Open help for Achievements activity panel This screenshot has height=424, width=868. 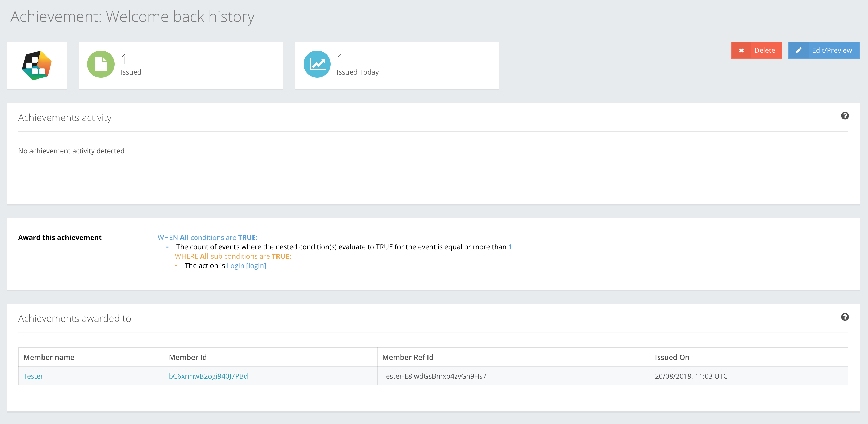[845, 116]
